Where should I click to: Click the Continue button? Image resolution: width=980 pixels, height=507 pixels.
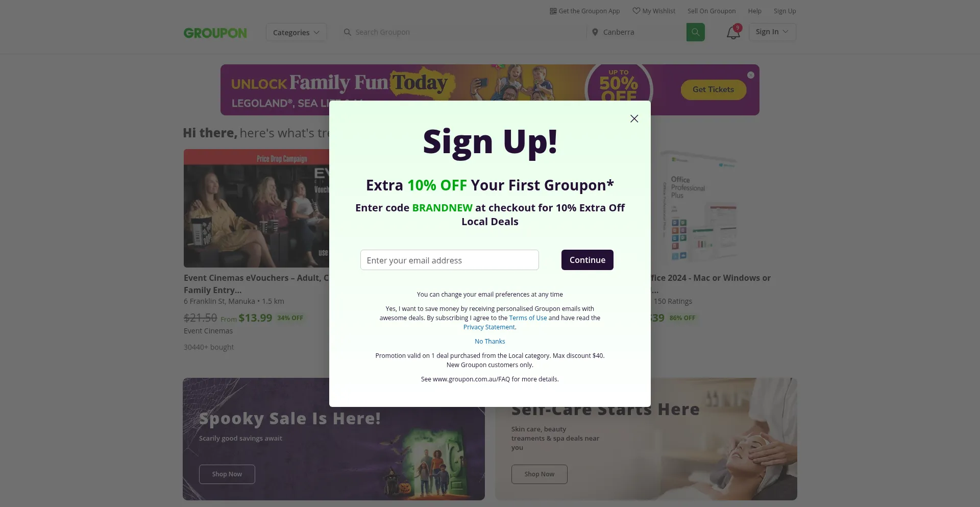(x=587, y=260)
